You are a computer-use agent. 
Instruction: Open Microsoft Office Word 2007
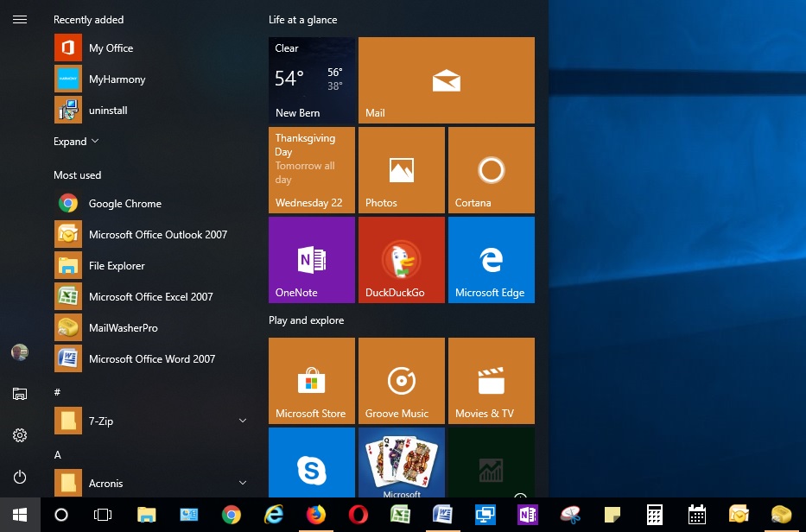152,358
